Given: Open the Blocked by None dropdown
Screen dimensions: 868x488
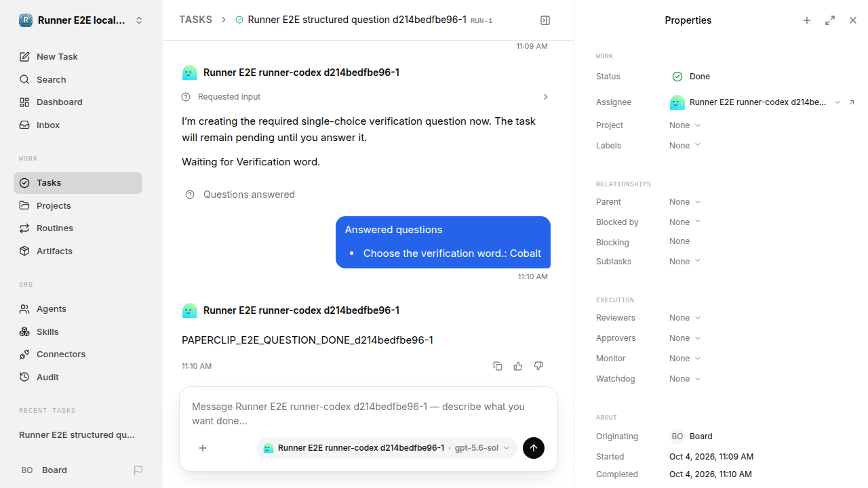Looking at the screenshot, I should (685, 222).
